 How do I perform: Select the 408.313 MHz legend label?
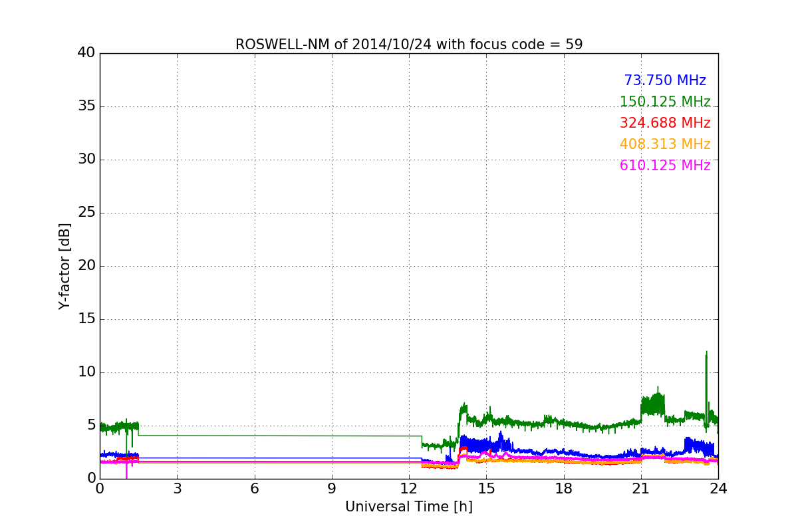(x=665, y=144)
